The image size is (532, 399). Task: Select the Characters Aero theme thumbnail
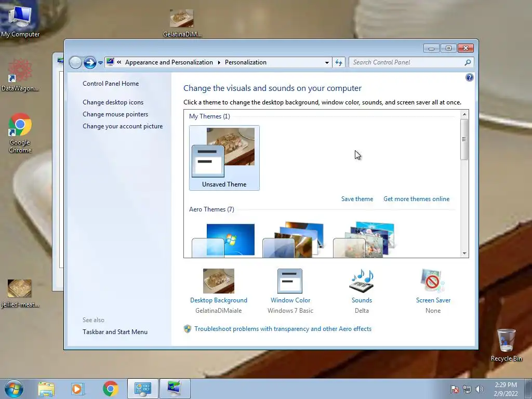(364, 240)
